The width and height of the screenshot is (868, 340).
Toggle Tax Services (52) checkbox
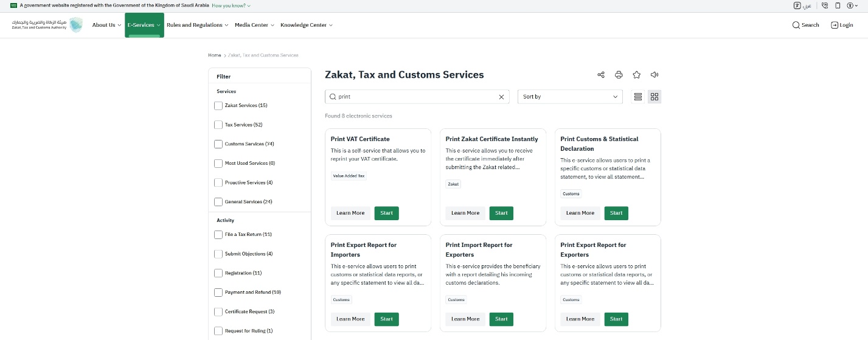tap(218, 125)
